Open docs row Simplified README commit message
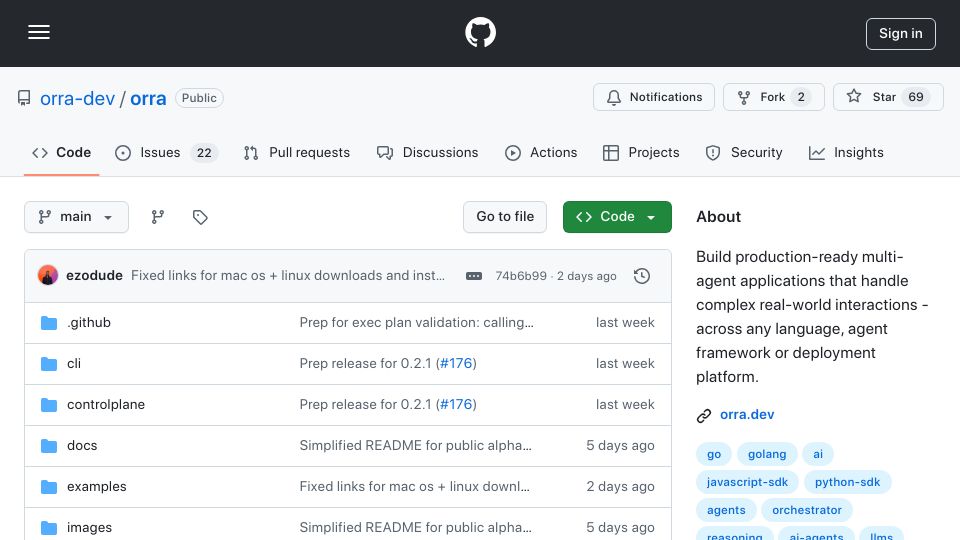Viewport: 960px width, 540px height. coord(415,446)
